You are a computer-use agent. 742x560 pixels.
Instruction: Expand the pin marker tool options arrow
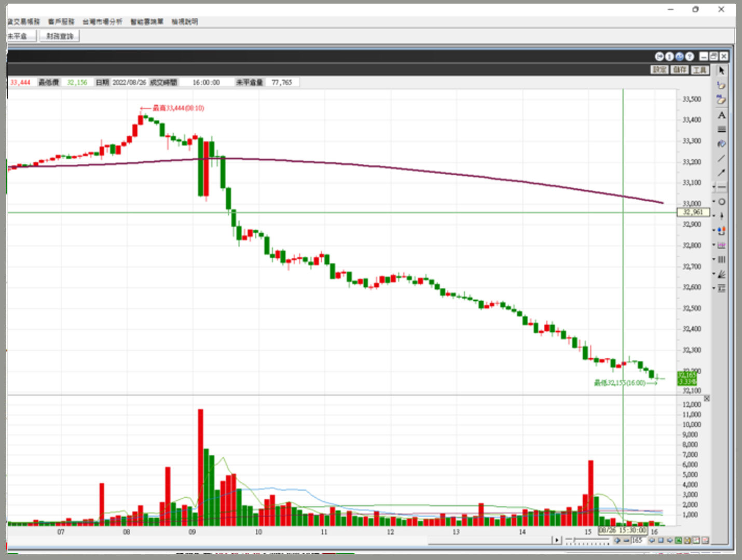click(x=714, y=216)
